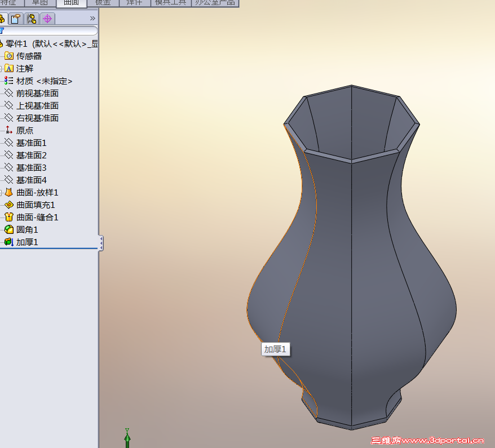The height and width of the screenshot is (448, 495).
Task: Select 右视基准面 label in tree
Action: pyautogui.click(x=38, y=118)
